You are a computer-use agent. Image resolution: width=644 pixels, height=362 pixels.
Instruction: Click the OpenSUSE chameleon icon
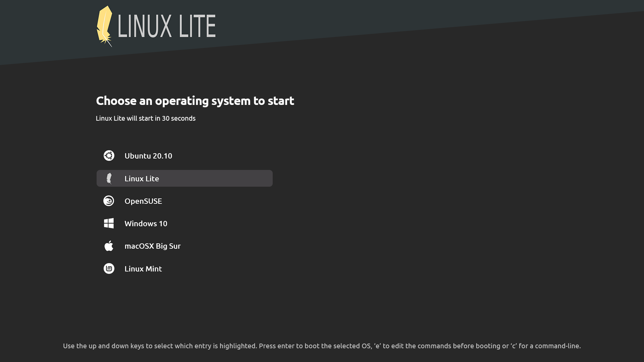(109, 201)
